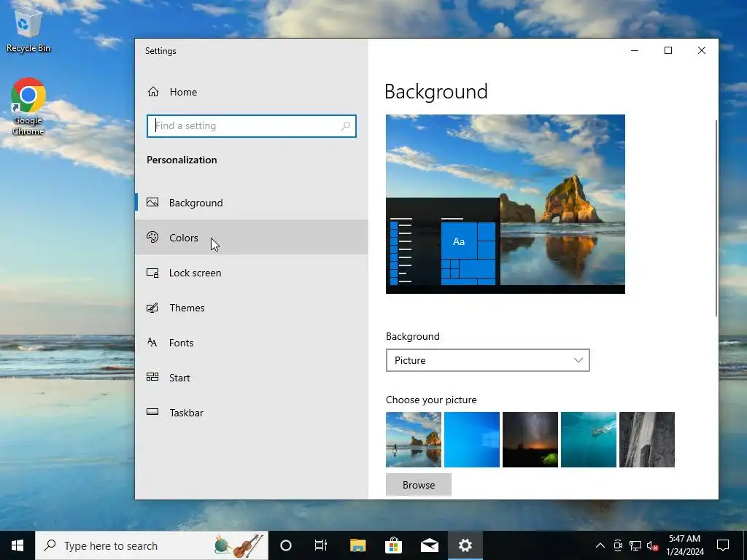Choose the beach rocks wallpaper thumbnail
This screenshot has width=747, height=560.
pos(414,440)
